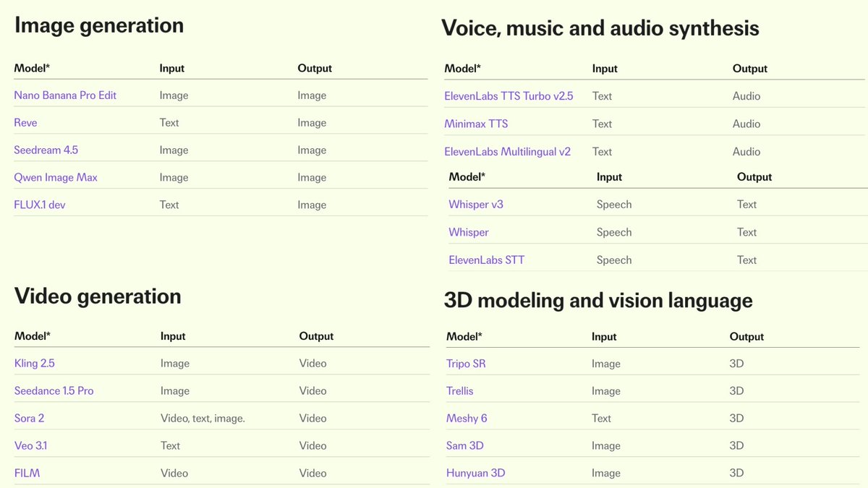868x488 pixels.
Task: Click Output header in Video generation table
Action: tap(317, 337)
